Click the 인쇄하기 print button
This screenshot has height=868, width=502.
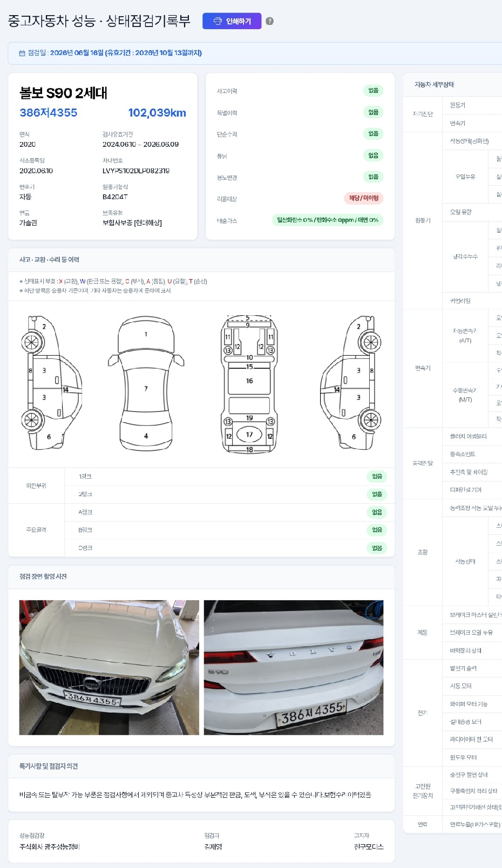coord(232,21)
